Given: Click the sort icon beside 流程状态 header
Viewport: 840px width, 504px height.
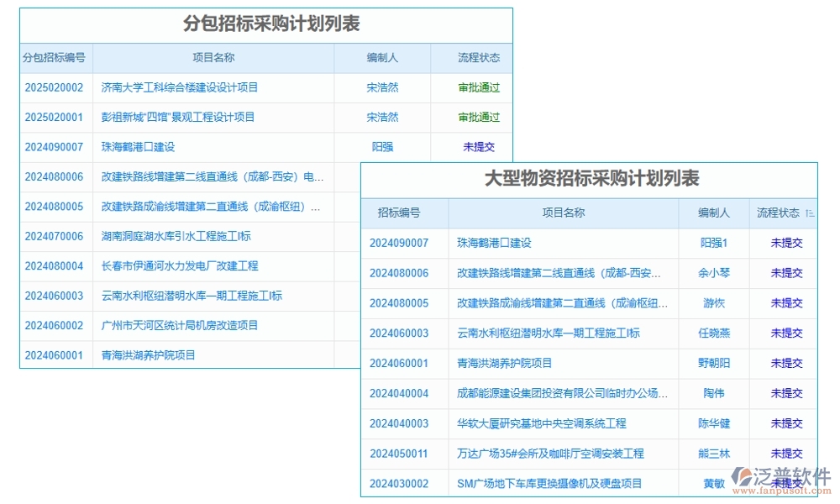Looking at the screenshot, I should [x=809, y=213].
